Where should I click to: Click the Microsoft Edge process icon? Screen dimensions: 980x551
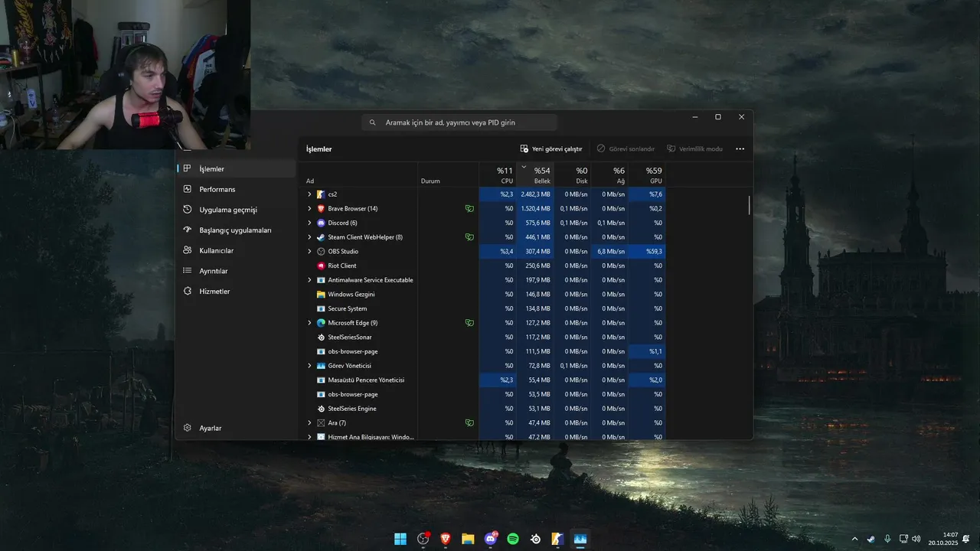coord(321,323)
